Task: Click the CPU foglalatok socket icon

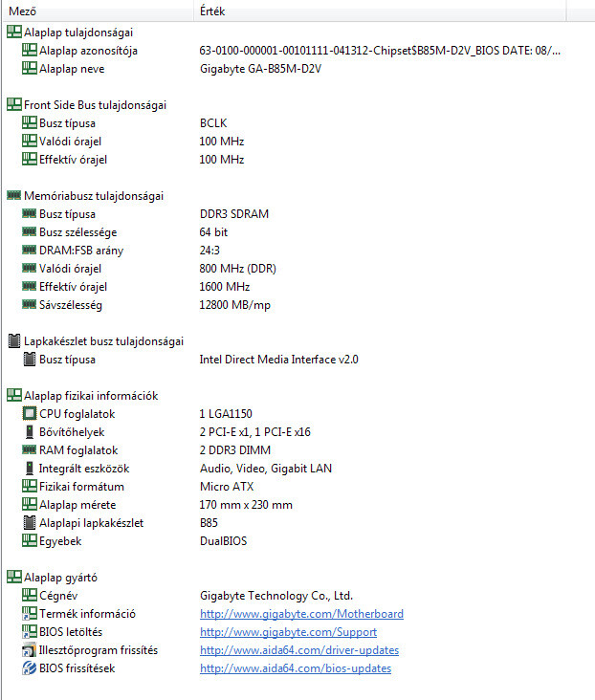Action: (x=30, y=413)
